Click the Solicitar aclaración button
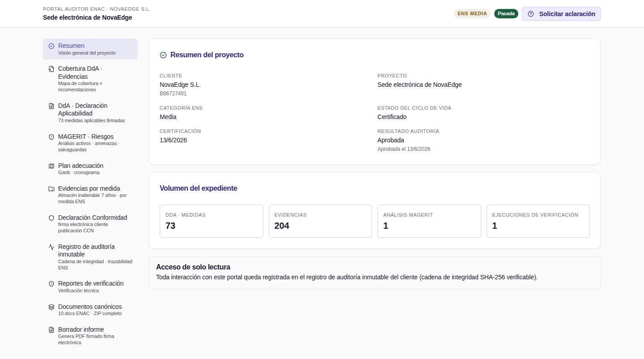644x359 pixels. (x=561, y=14)
